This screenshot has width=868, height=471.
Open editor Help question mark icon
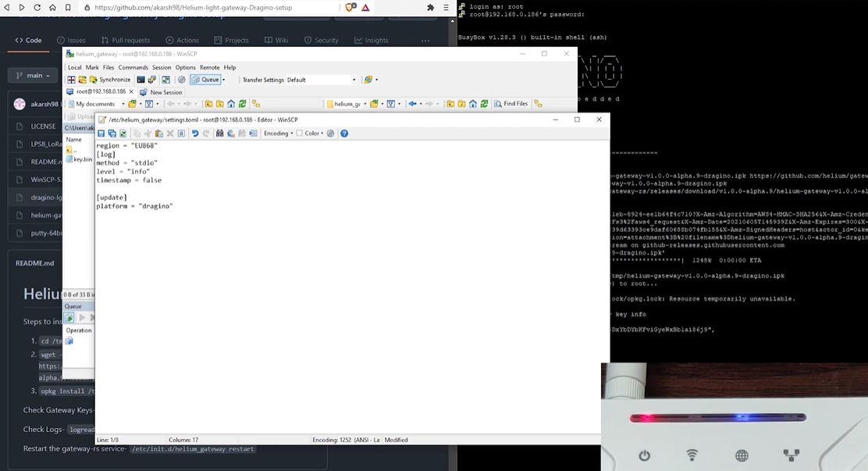point(344,134)
